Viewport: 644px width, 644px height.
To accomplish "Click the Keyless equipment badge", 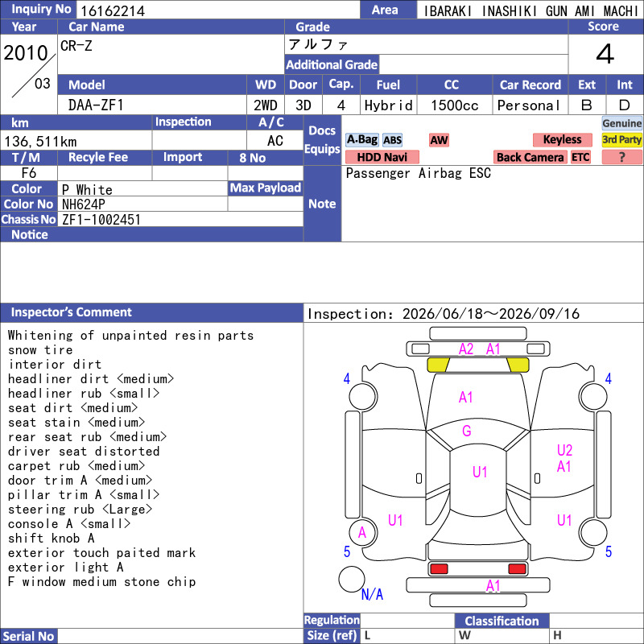I will coord(562,140).
